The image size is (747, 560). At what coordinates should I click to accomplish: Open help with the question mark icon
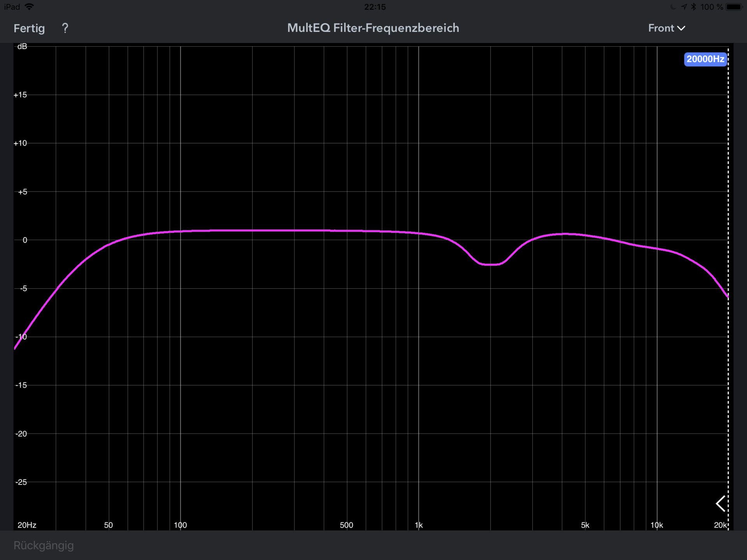point(65,28)
